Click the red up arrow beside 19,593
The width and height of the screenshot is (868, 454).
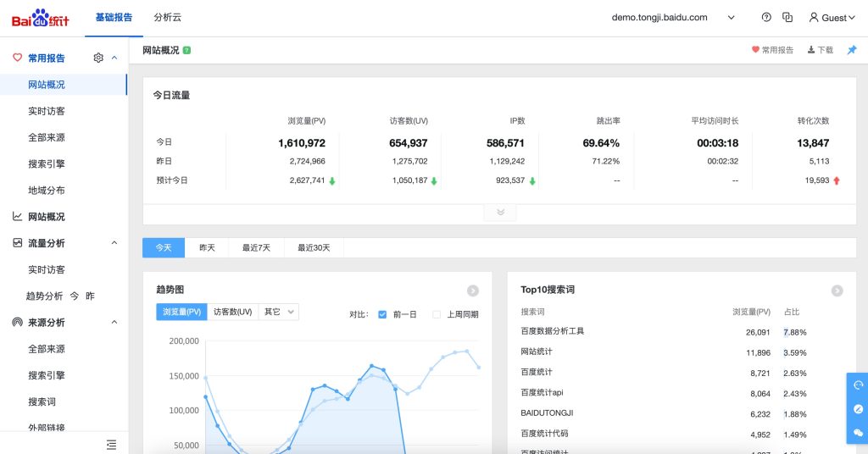pos(837,180)
